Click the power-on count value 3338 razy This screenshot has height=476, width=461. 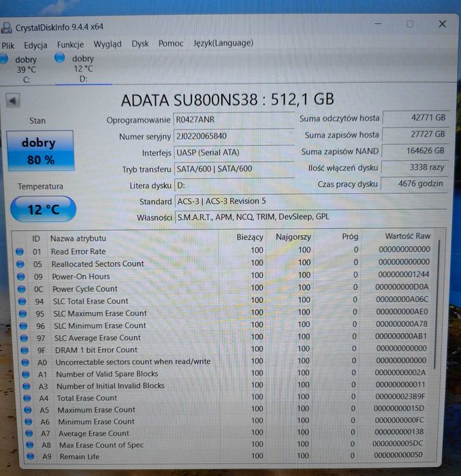pos(414,168)
